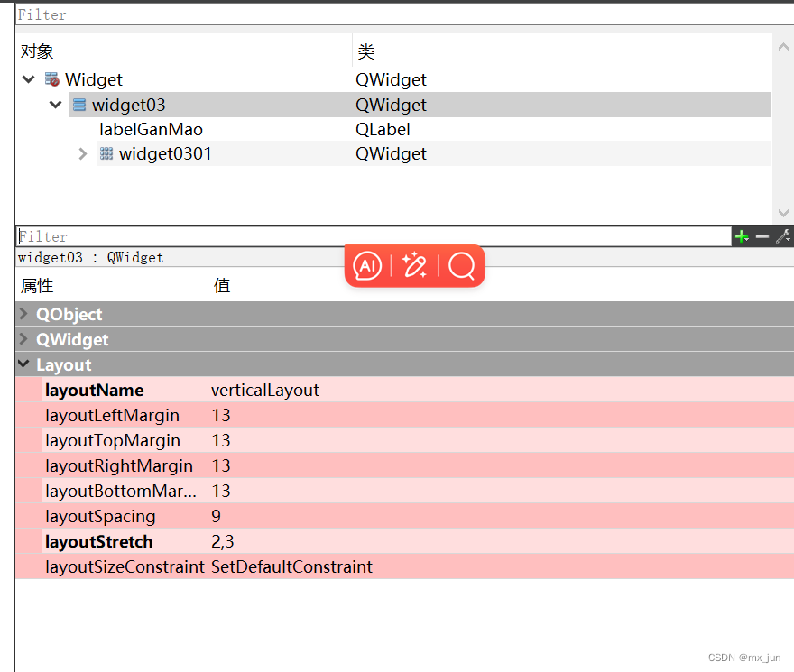Click scroll up arrow in object inspector
Viewport: 794px width, 672px height.
coord(783,47)
